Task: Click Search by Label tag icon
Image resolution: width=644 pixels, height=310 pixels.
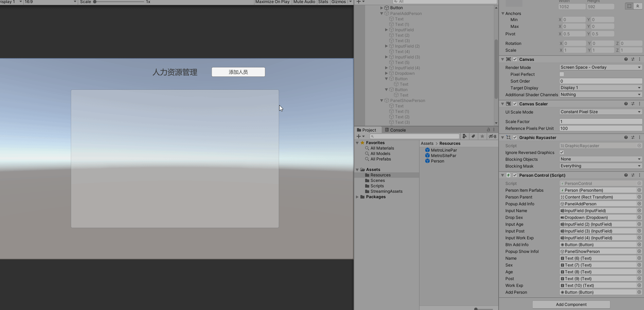Action: pyautogui.click(x=473, y=136)
